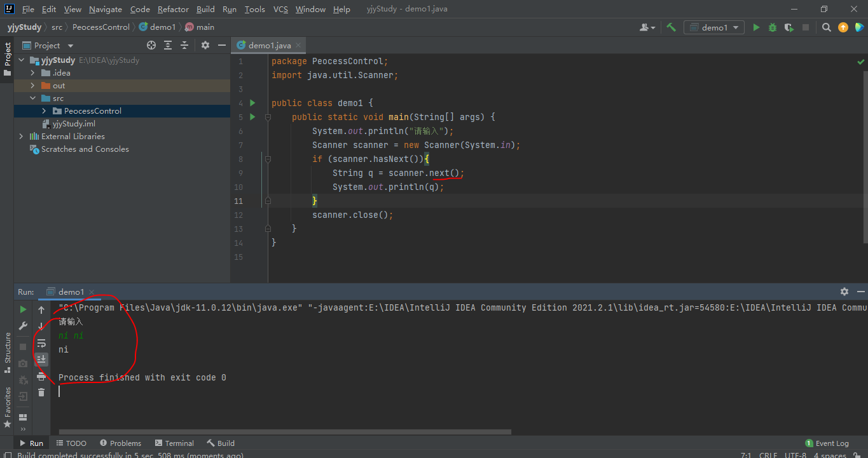Click run gutter arrow beside main method

[x=252, y=117]
